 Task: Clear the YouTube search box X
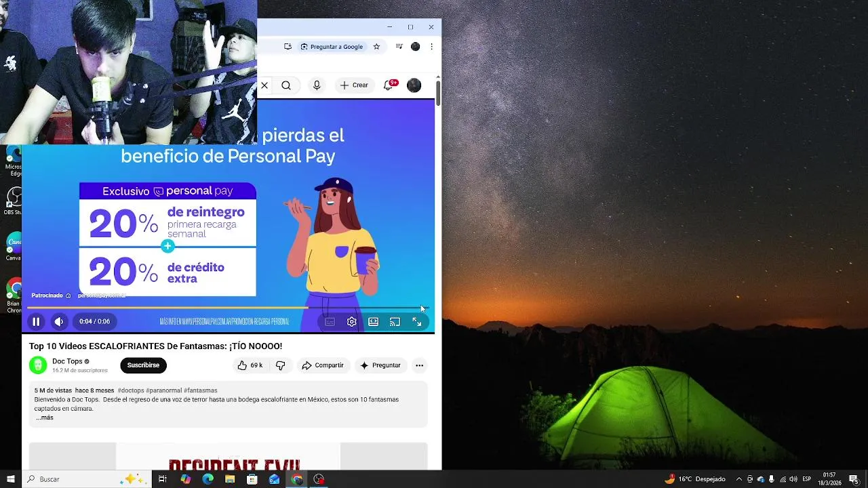264,85
